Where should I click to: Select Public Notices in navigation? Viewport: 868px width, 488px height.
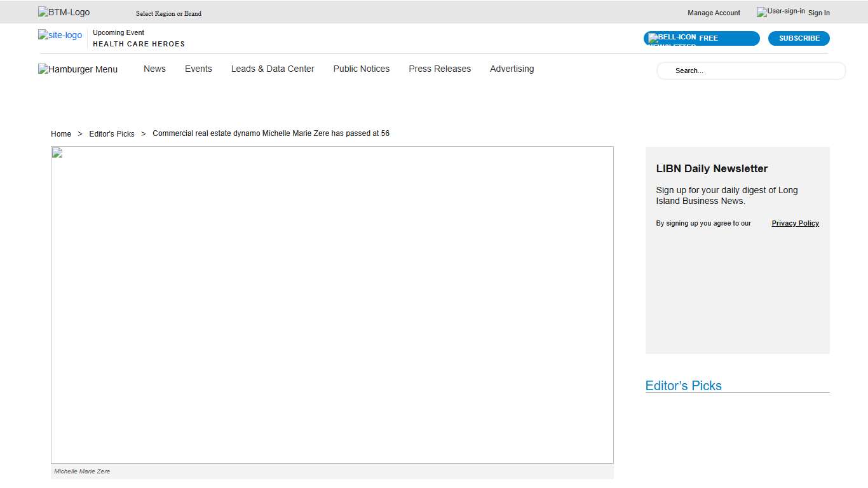pos(361,69)
